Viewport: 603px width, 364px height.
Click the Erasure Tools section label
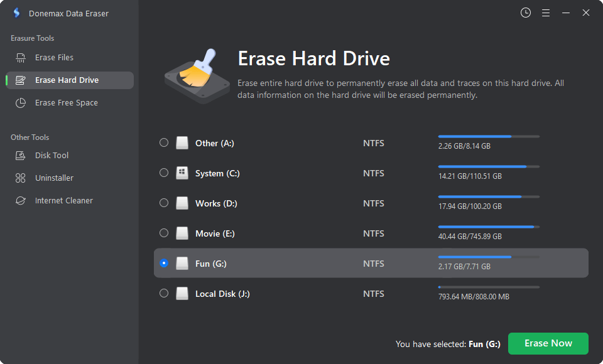[x=32, y=38]
